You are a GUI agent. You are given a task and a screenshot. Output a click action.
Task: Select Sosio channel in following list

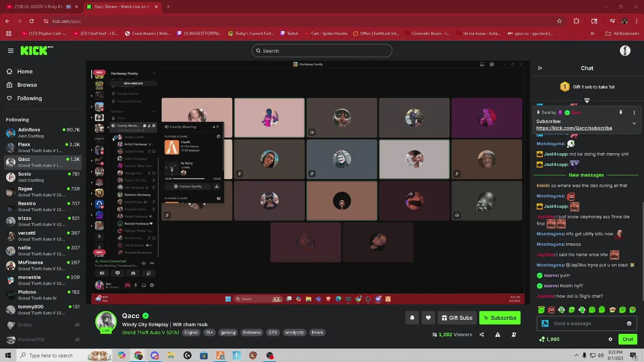pos(43,177)
